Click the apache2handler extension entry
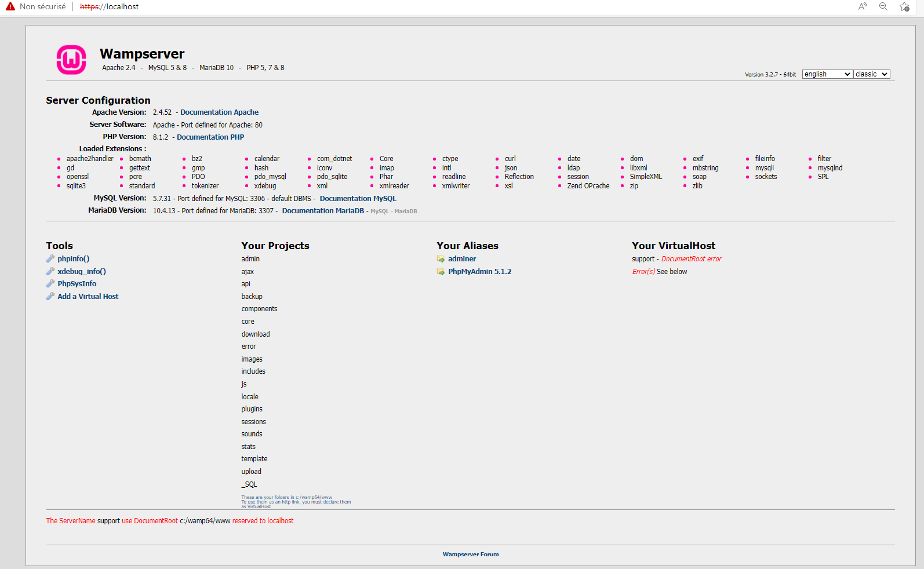 click(90, 159)
